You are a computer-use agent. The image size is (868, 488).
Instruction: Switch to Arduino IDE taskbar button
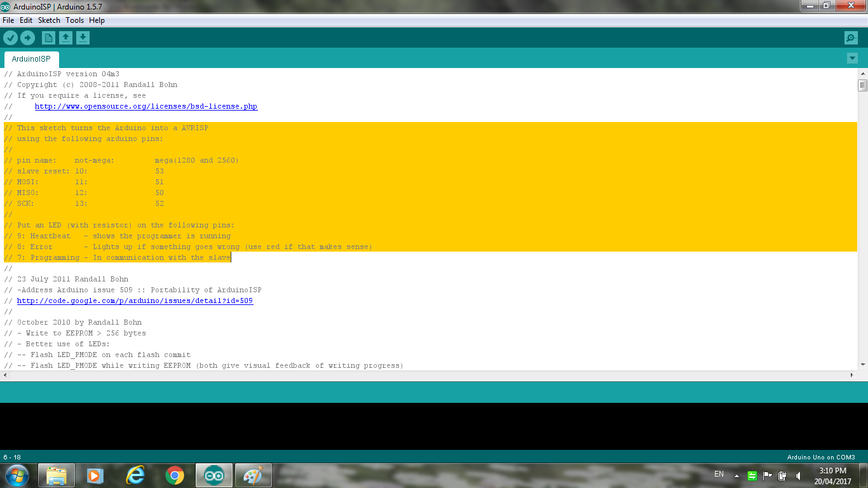(x=214, y=475)
